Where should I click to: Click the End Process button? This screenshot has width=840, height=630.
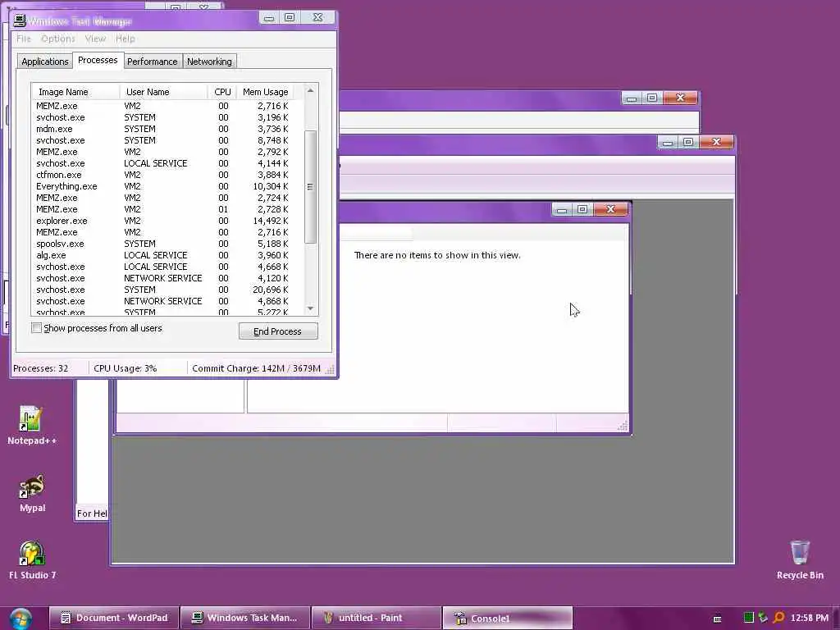(278, 331)
